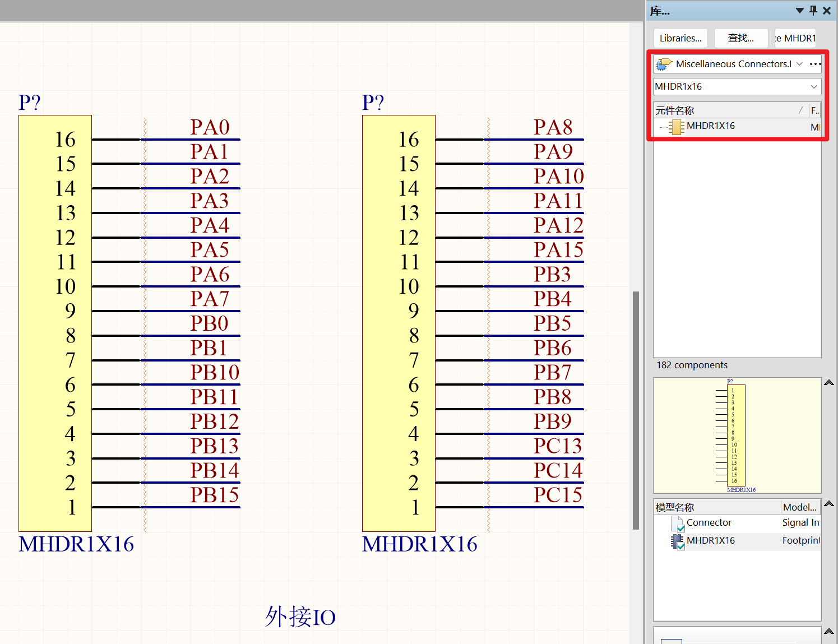The image size is (838, 644).
Task: Select the PB13 net label
Action: (x=215, y=446)
